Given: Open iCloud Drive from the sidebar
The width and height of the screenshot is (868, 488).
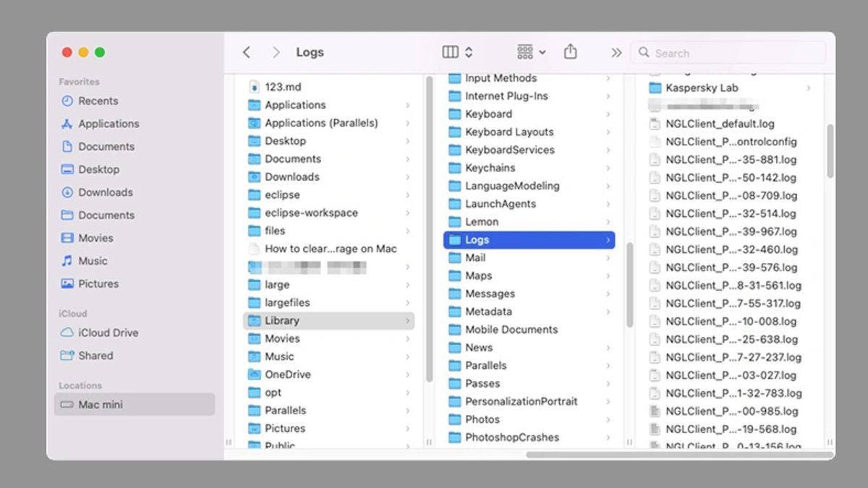Looking at the screenshot, I should 107,333.
